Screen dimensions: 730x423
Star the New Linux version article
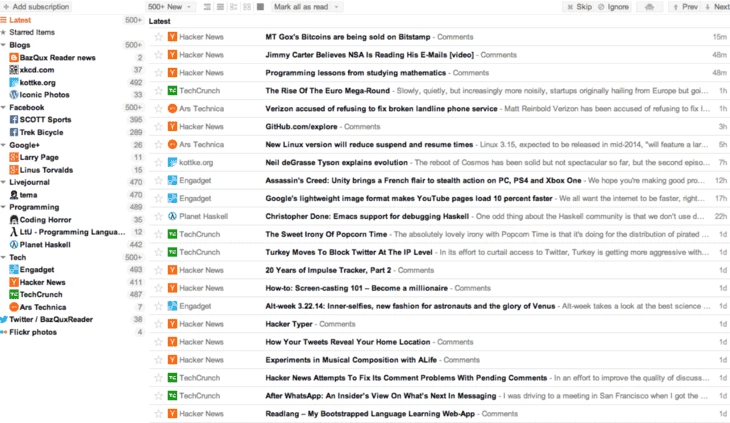(158, 145)
